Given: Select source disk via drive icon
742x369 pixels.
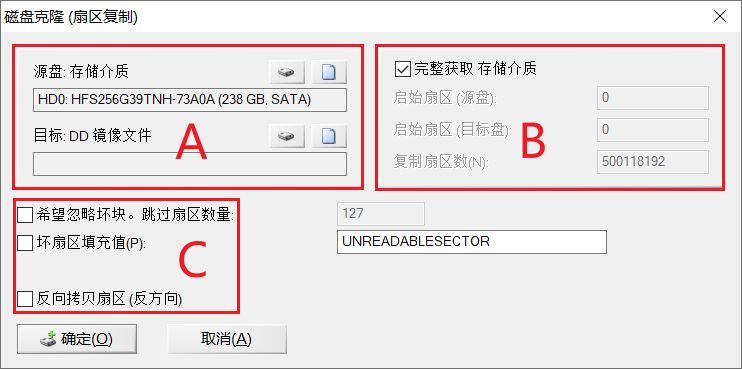Looking at the screenshot, I should (x=287, y=72).
